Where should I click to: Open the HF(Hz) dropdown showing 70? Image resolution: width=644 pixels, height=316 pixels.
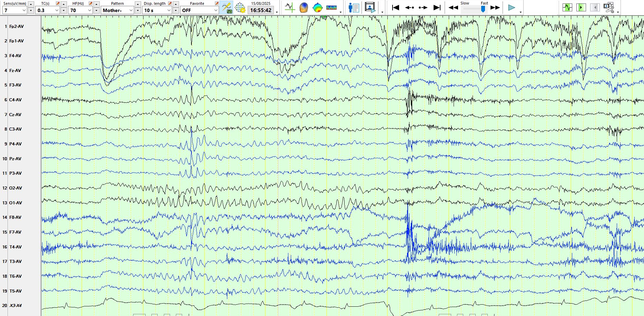(x=80, y=10)
